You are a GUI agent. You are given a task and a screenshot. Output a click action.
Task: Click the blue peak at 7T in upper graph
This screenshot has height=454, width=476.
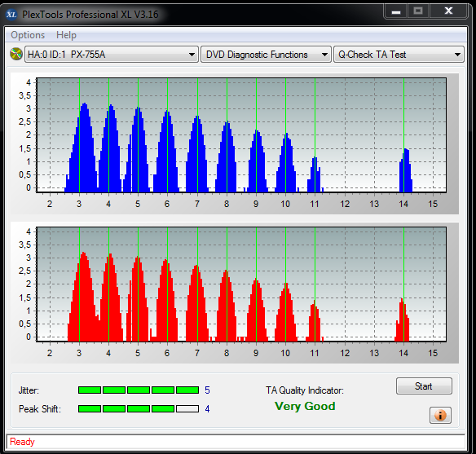pyautogui.click(x=197, y=154)
